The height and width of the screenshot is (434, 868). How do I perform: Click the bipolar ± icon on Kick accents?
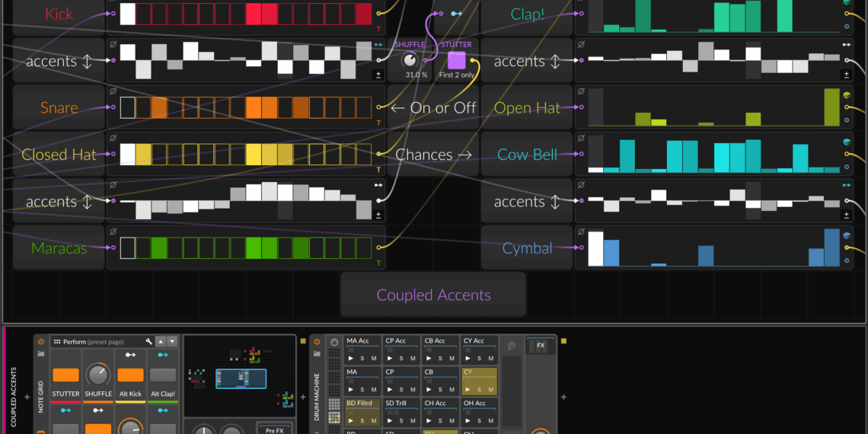378,75
